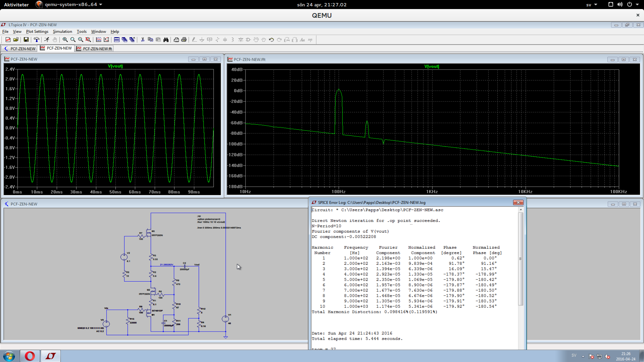Run the simulation with the running-man icon
Viewport: 644px width, 362px height.
tap(47, 40)
